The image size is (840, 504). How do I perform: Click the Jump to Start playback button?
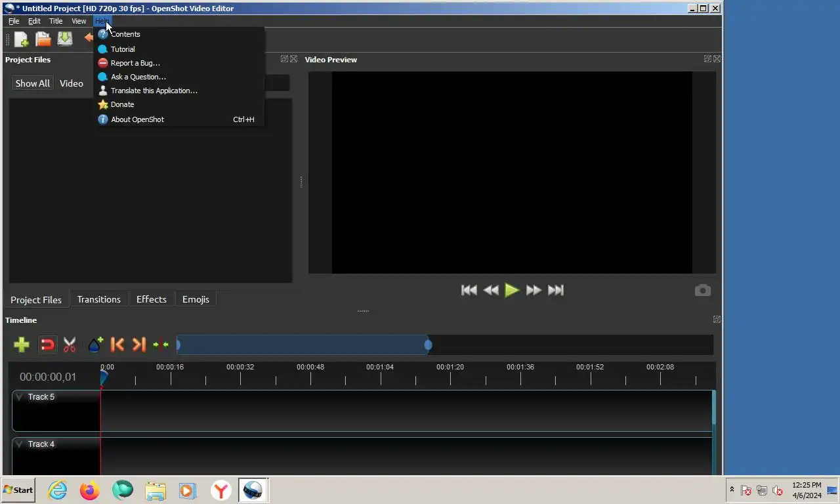point(469,290)
